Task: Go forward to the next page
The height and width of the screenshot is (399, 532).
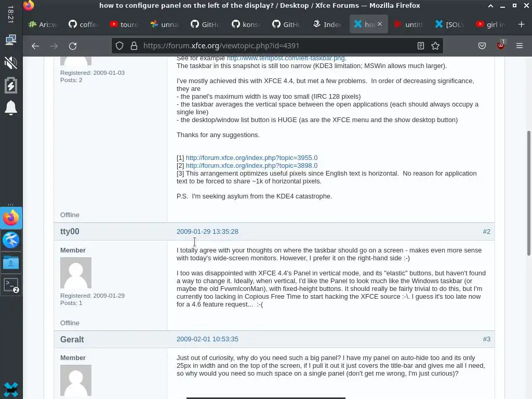Action: point(54,46)
